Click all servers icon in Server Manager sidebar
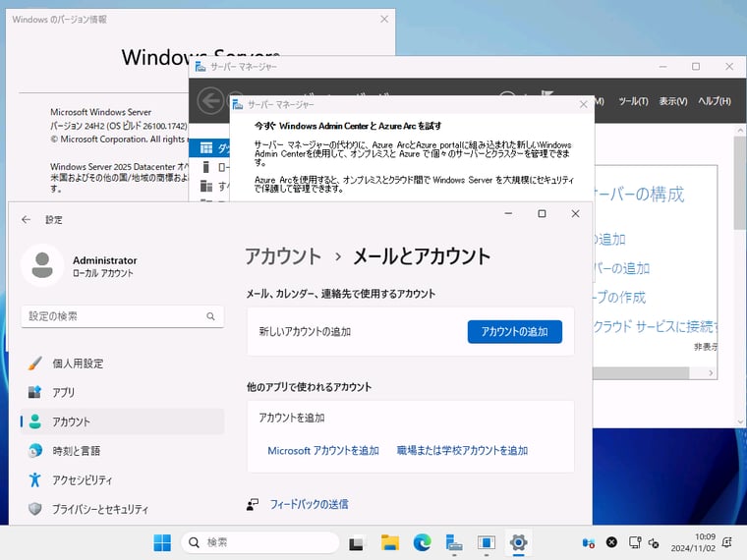747x560 pixels. pos(206,186)
